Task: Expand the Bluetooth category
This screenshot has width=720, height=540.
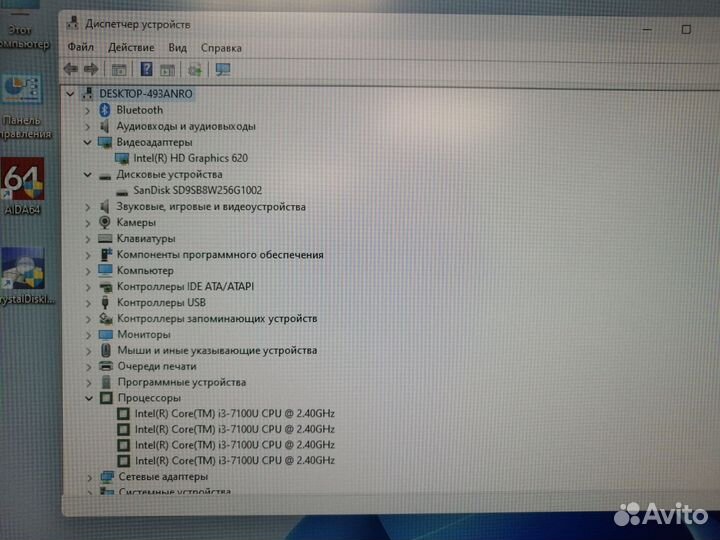Action: point(87,110)
